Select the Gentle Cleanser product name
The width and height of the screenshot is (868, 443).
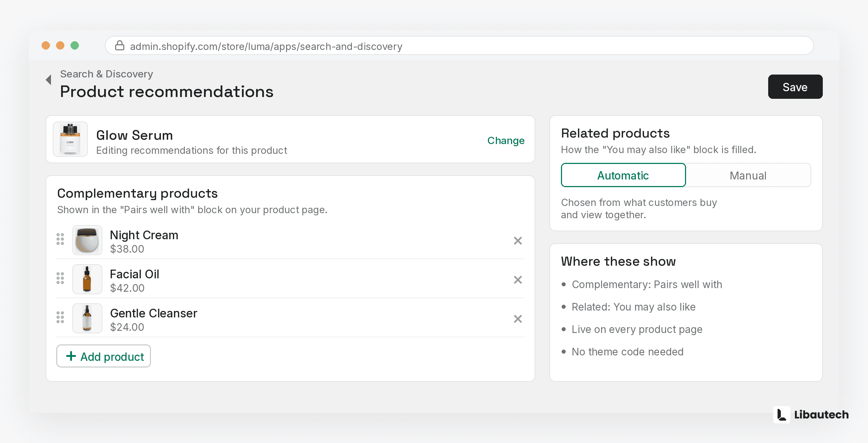coord(154,313)
